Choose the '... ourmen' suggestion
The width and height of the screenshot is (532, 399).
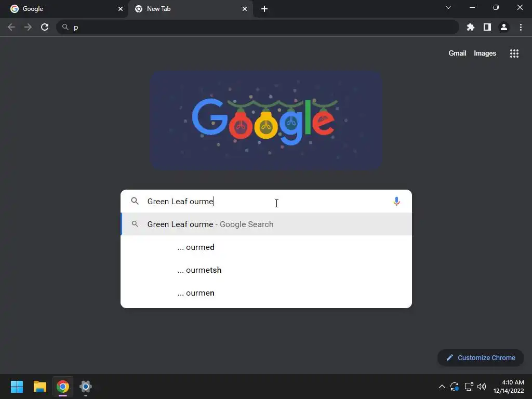267,293
